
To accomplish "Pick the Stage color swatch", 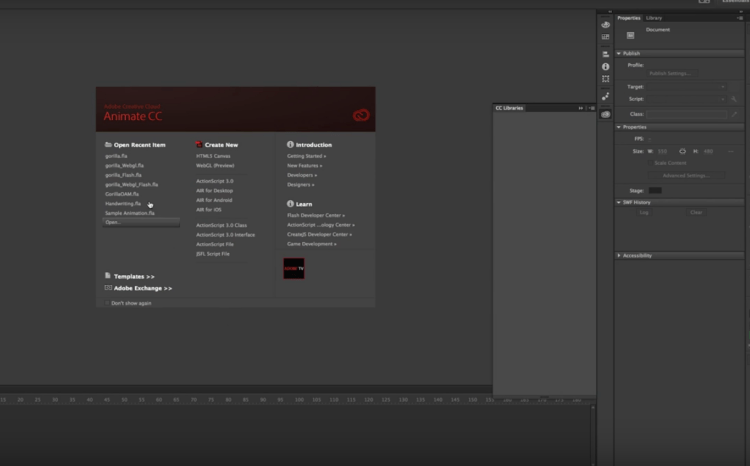I will click(655, 190).
